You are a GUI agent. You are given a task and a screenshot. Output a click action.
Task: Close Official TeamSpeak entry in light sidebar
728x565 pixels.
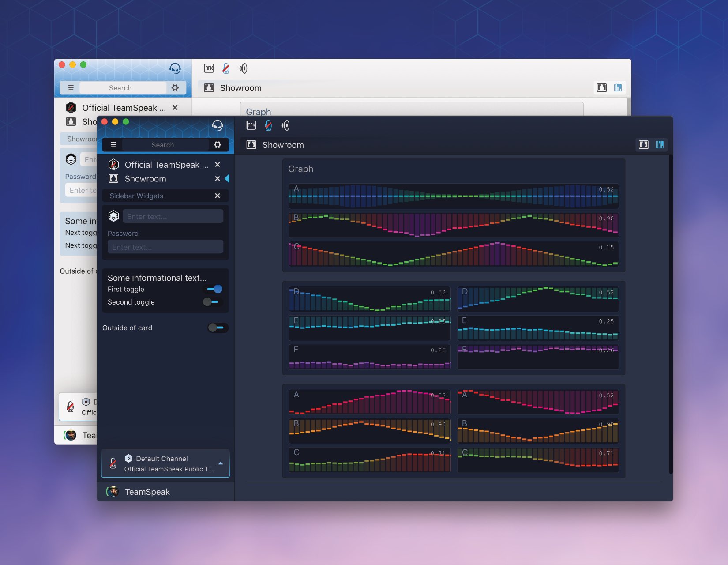[175, 108]
